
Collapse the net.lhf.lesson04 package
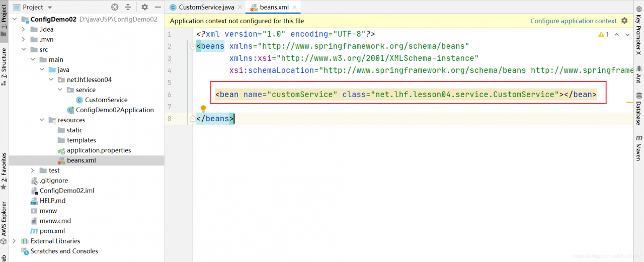pyautogui.click(x=50, y=80)
